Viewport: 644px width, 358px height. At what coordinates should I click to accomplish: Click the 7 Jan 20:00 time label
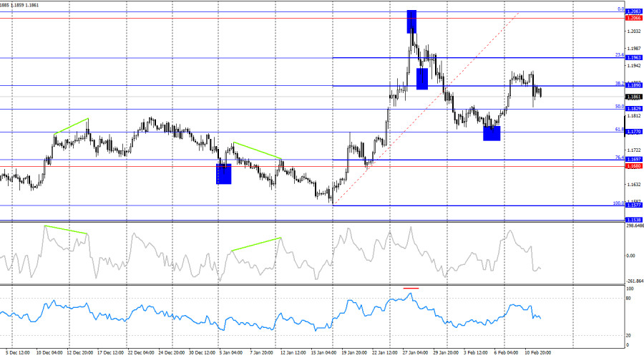point(261,353)
